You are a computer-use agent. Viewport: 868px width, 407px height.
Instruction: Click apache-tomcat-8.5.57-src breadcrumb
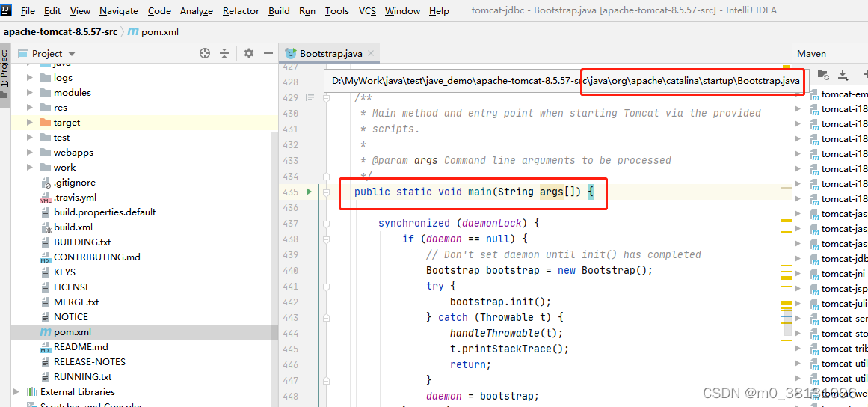point(61,32)
